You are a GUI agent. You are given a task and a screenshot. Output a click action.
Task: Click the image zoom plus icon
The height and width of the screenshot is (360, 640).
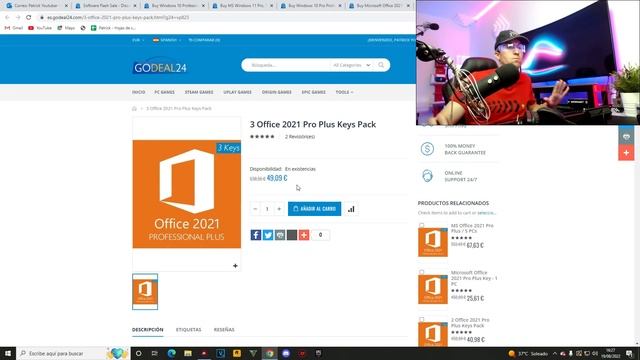(x=235, y=266)
